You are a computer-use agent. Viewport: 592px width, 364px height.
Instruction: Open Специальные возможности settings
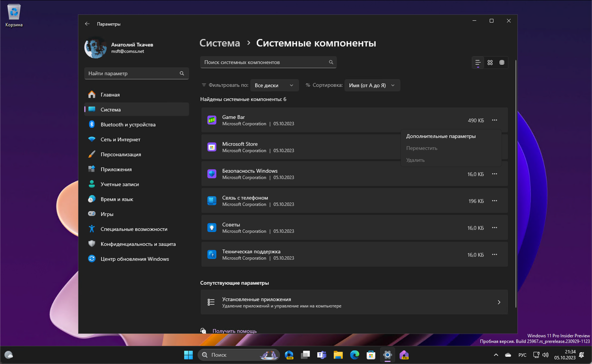[137, 229]
